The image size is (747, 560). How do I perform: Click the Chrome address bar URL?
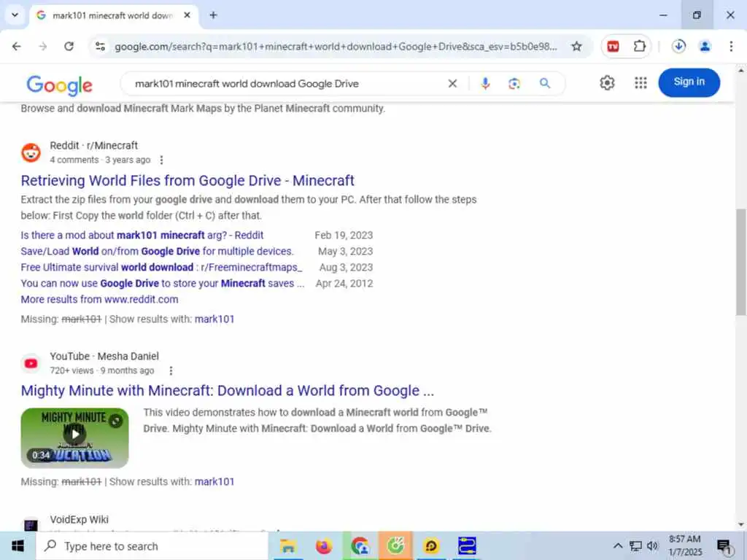(x=336, y=46)
